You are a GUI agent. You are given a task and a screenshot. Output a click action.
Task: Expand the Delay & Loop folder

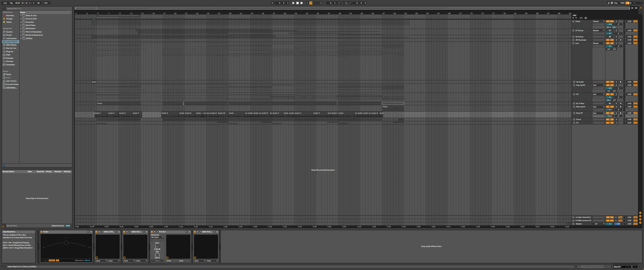pyautogui.click(x=21, y=16)
